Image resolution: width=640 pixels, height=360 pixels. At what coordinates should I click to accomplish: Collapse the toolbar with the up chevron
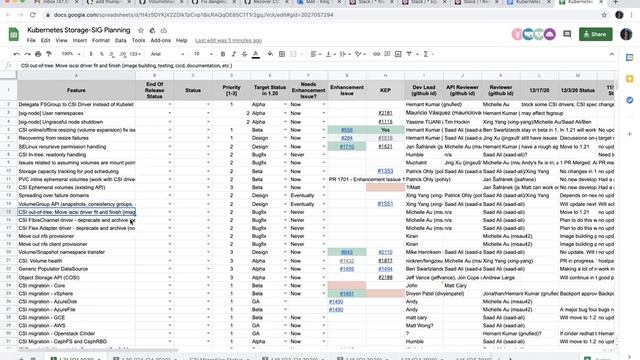coord(611,54)
